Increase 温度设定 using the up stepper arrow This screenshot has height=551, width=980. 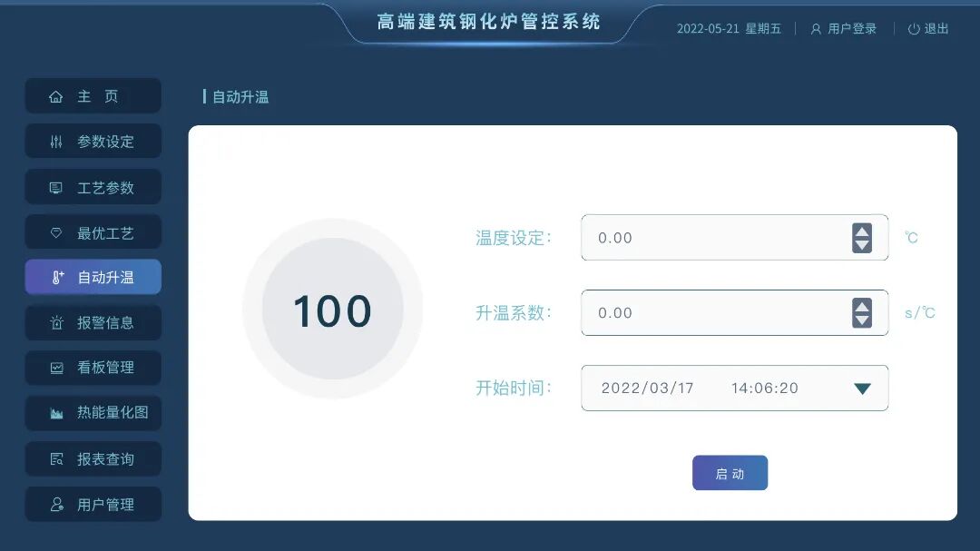coord(860,231)
